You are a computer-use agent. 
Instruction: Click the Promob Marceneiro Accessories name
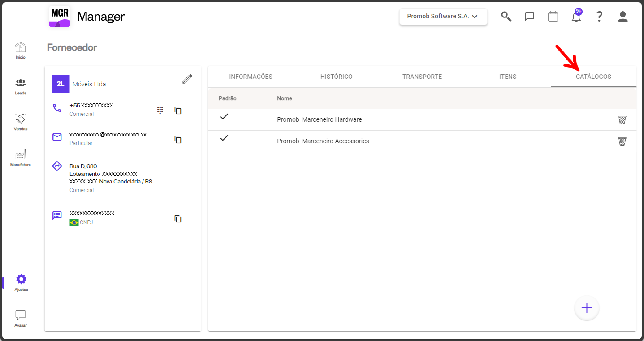[x=323, y=141]
